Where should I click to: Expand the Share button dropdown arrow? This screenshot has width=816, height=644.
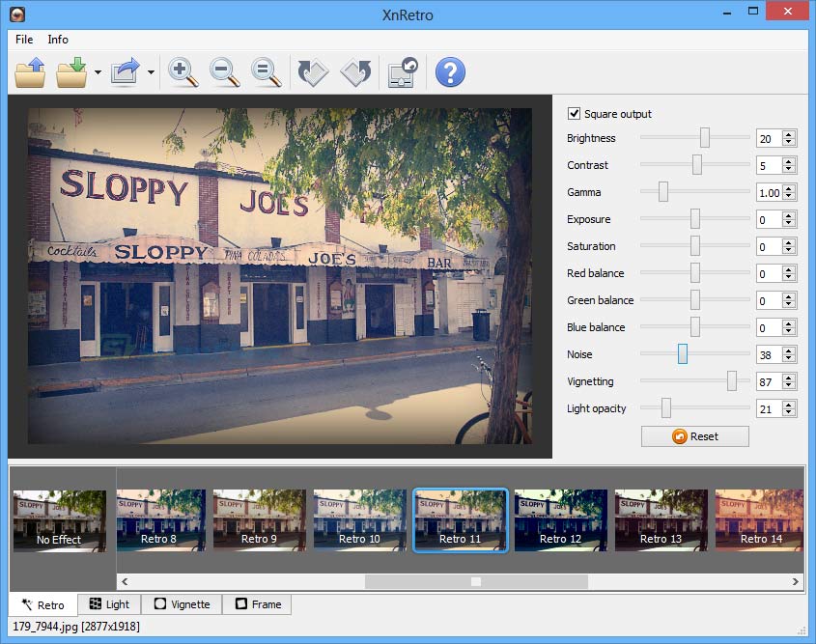[151, 73]
